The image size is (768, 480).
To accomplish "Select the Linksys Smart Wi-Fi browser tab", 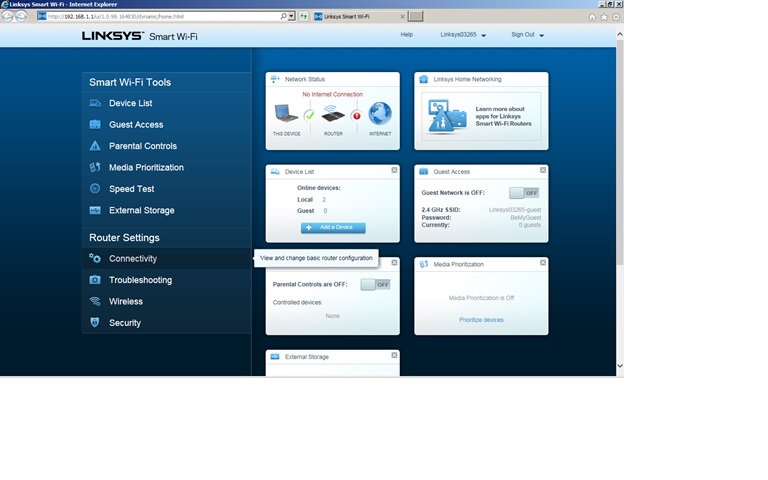I will (360, 17).
